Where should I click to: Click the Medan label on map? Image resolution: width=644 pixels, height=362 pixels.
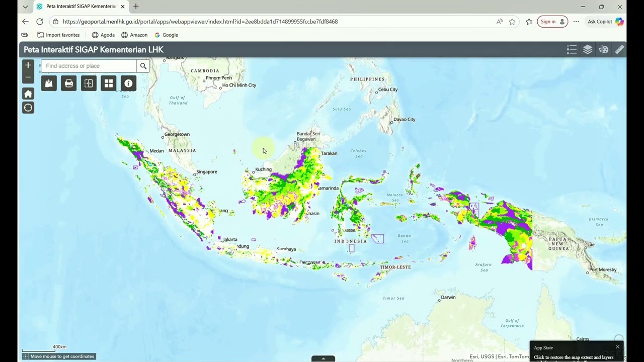coord(156,151)
